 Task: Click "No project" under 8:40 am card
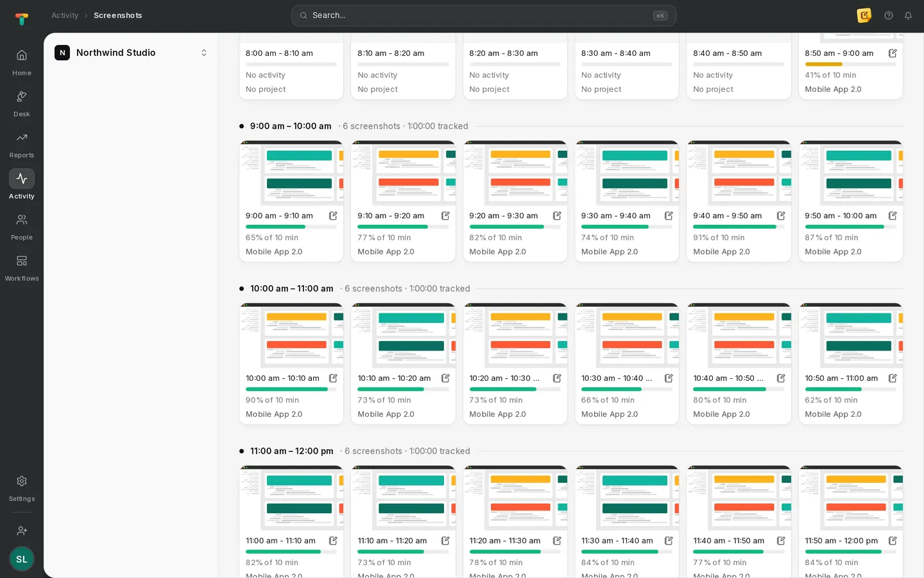(713, 89)
